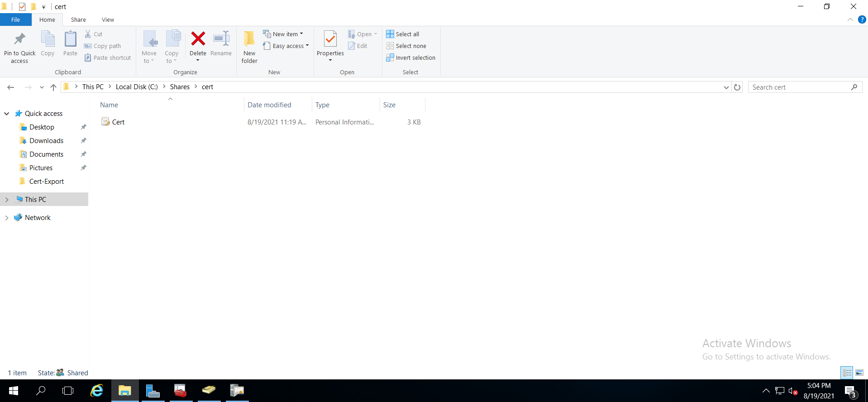Click Local Disk (C:) in breadcrumb
The height and width of the screenshot is (402, 868).
[137, 87]
